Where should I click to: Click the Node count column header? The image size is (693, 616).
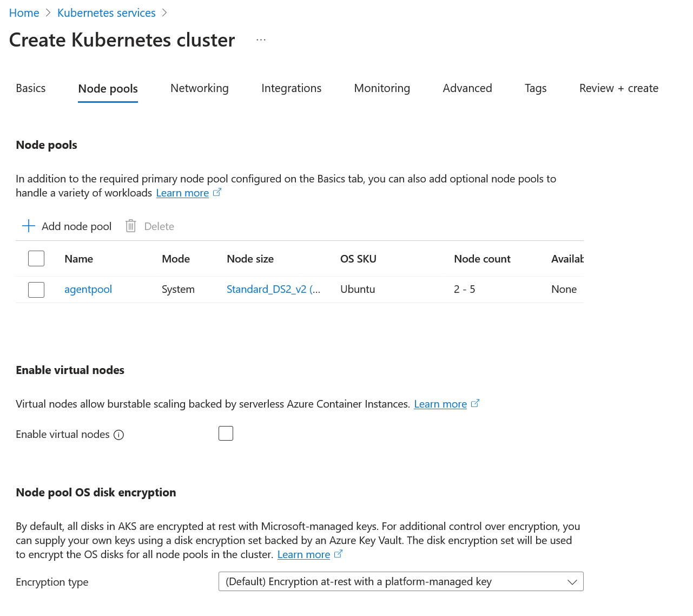point(482,259)
